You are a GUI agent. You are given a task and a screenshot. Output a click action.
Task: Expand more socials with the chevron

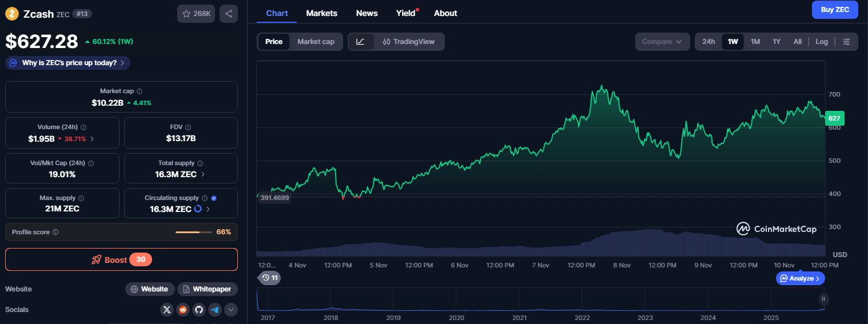click(231, 310)
